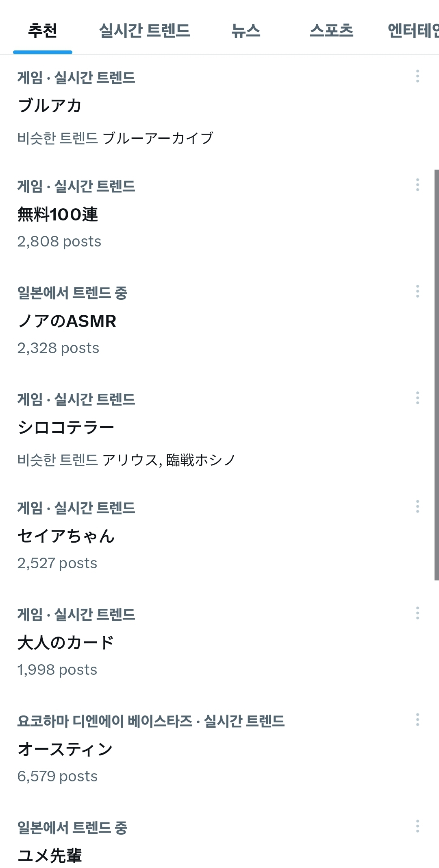
Task: Open more options for 大人のカード trend
Action: coord(417,613)
